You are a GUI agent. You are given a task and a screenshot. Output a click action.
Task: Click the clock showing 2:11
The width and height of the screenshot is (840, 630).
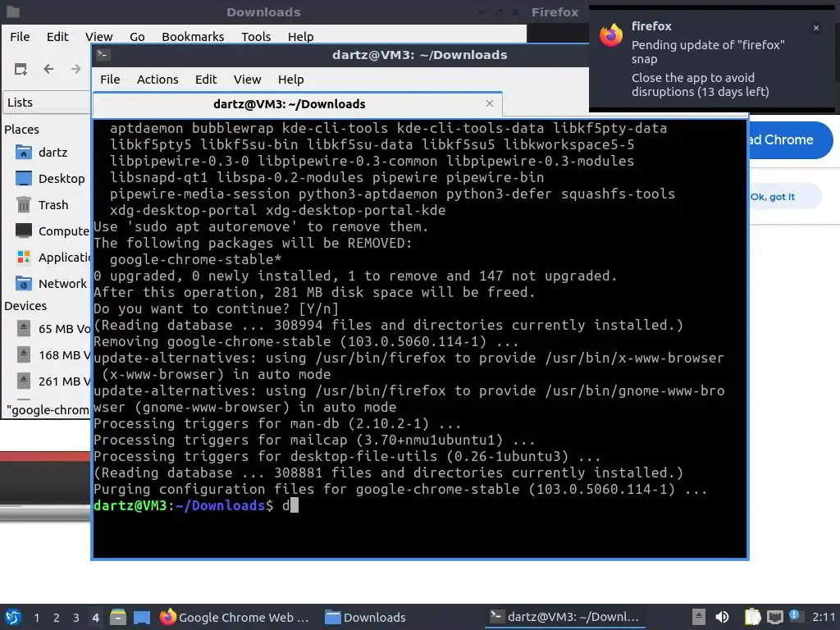(x=824, y=617)
